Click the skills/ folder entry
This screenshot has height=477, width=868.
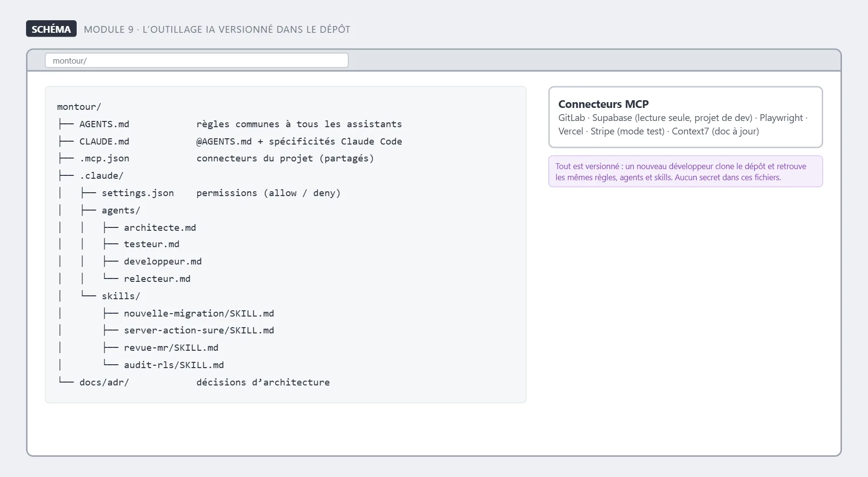click(x=121, y=296)
